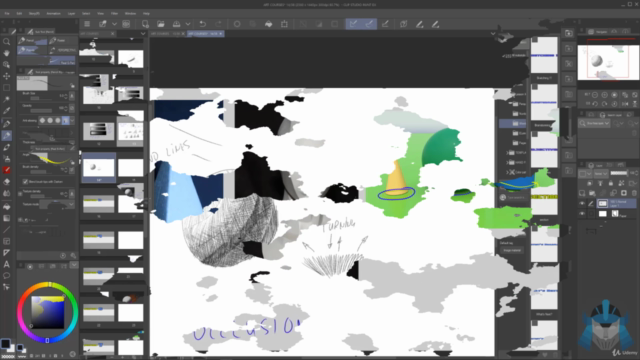The image size is (640, 360).
Task: Adjust the Brush Size slider
Action: 40,98
